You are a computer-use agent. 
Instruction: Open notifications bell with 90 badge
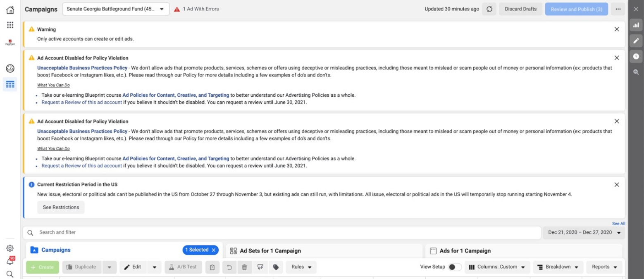(x=10, y=261)
